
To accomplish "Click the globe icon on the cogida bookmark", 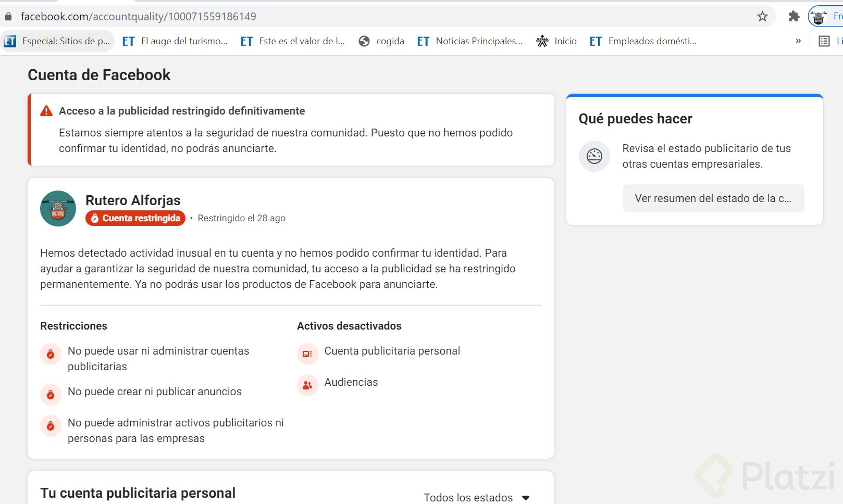I will pyautogui.click(x=364, y=41).
